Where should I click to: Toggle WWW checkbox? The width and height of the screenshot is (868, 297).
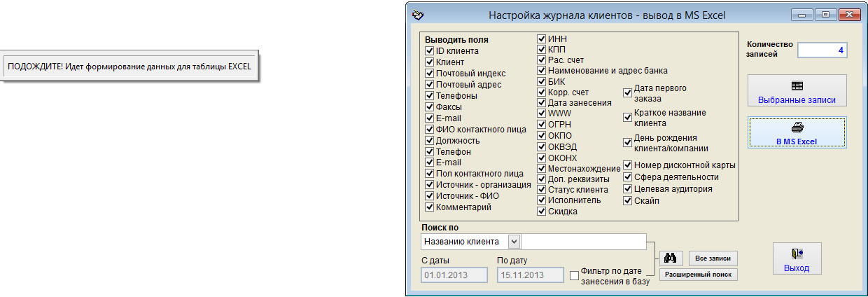[542, 113]
